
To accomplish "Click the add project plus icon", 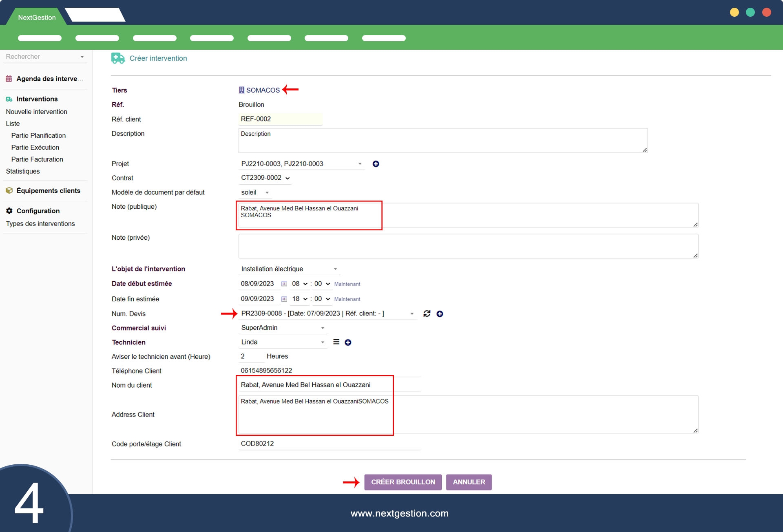I will (376, 164).
